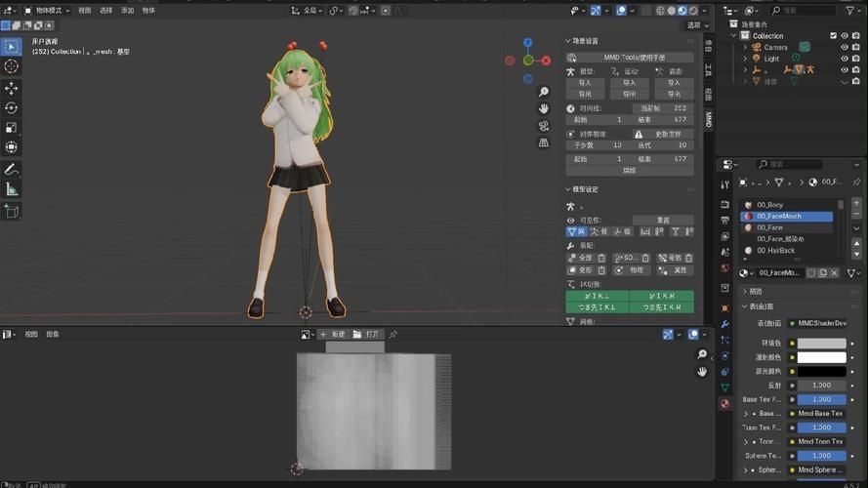
Task: Toggle armature visibility button in MMD panel
Action: 599,232
